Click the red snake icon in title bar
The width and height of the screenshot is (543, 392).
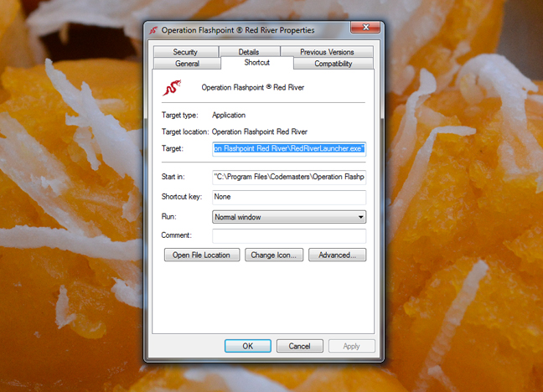[x=153, y=30]
